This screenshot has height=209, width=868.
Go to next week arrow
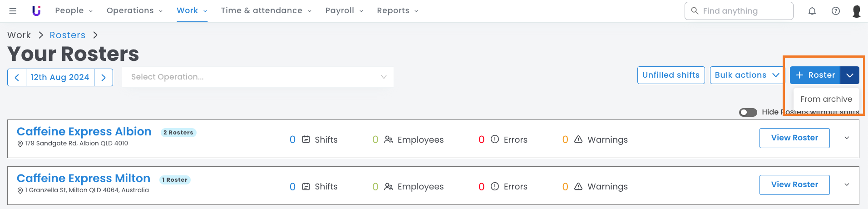(x=104, y=77)
